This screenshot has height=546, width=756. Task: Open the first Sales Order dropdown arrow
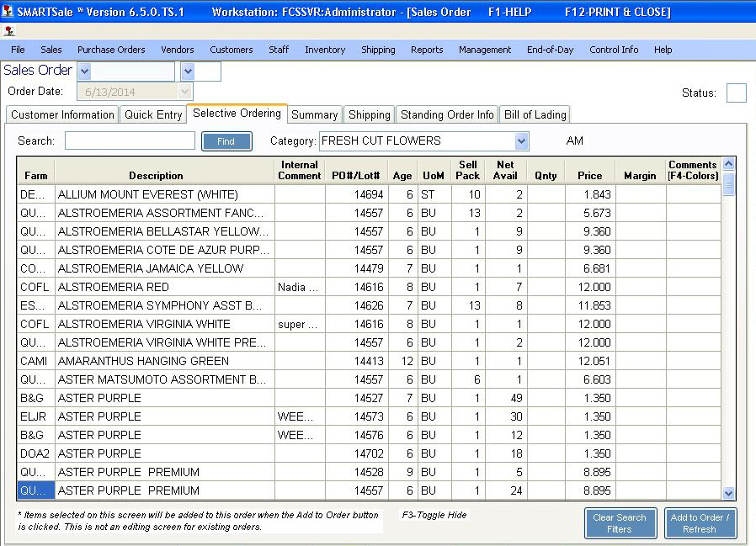pos(83,72)
